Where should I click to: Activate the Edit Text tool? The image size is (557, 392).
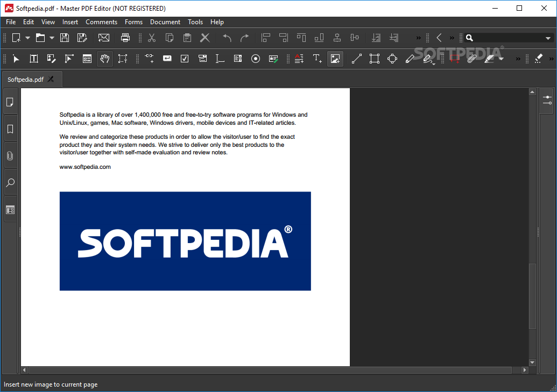pos(34,59)
